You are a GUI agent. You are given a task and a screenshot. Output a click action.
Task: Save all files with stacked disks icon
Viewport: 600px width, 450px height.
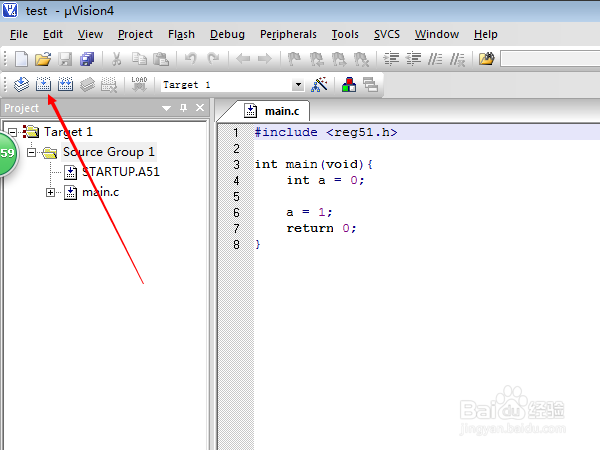87,59
